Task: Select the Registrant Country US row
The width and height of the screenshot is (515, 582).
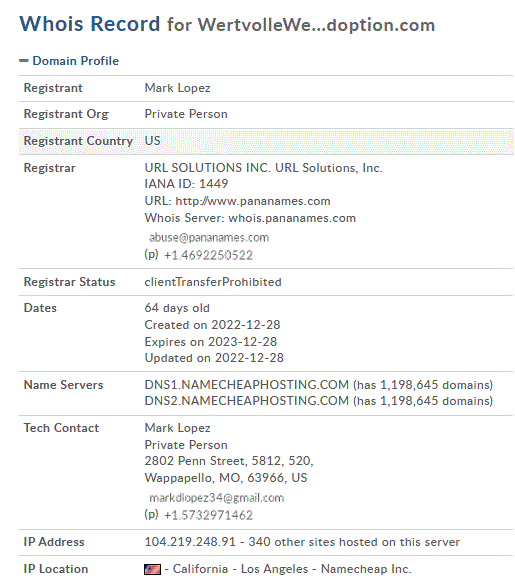Action: click(266, 141)
